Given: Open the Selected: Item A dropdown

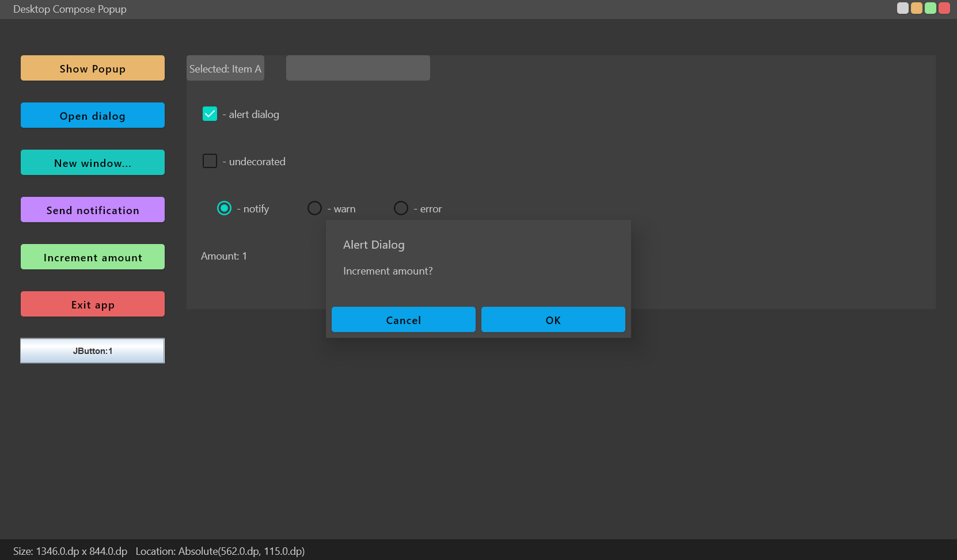Looking at the screenshot, I should pos(225,68).
